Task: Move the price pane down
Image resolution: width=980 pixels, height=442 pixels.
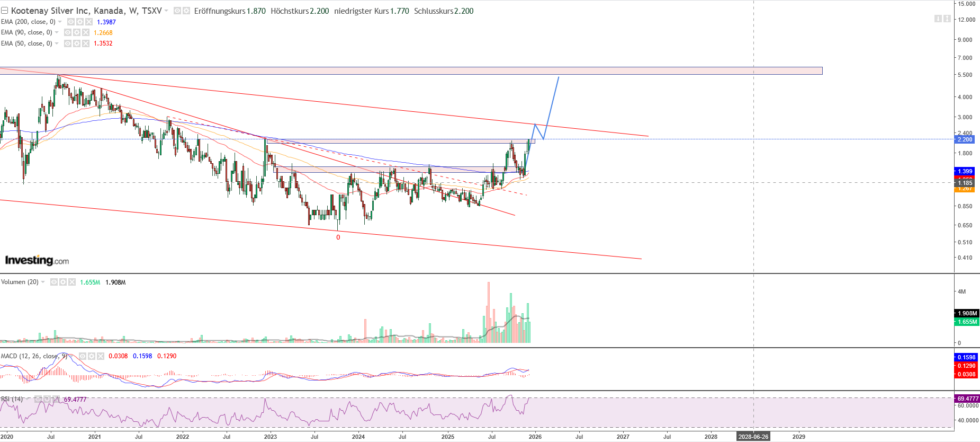Action: [938, 19]
